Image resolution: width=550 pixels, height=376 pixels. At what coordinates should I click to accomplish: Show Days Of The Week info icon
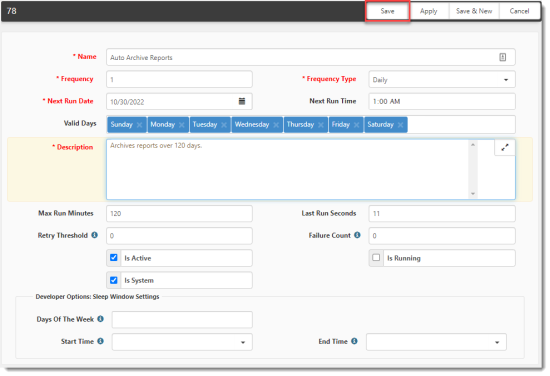(x=100, y=319)
